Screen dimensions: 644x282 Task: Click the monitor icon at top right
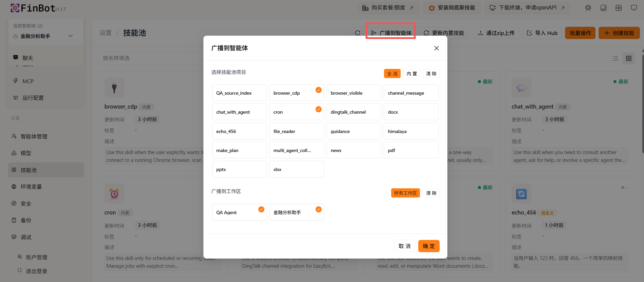point(634,8)
